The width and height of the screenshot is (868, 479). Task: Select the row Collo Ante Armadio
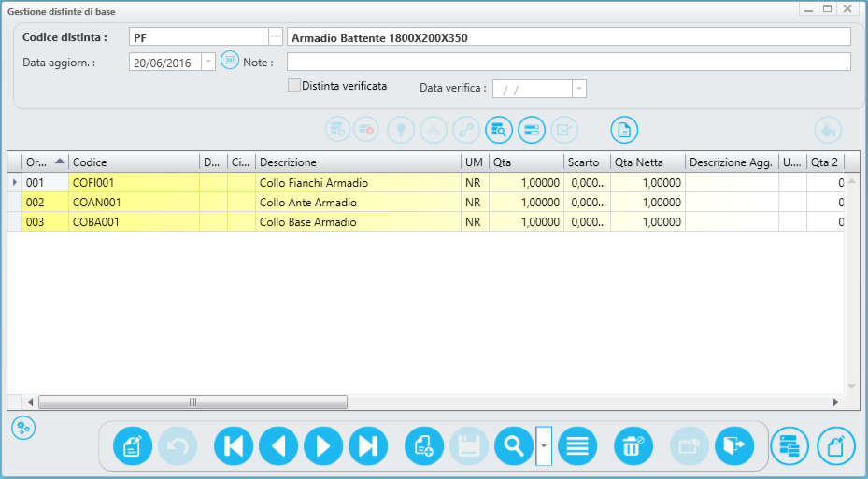[313, 203]
